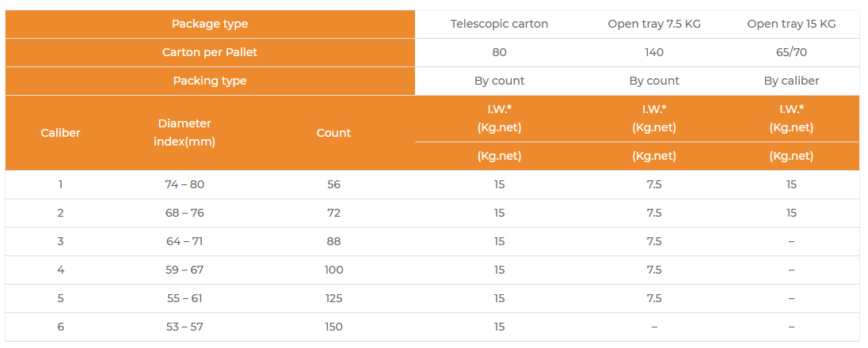
Task: Click the diameter range "68 – 76"
Action: 185,213
